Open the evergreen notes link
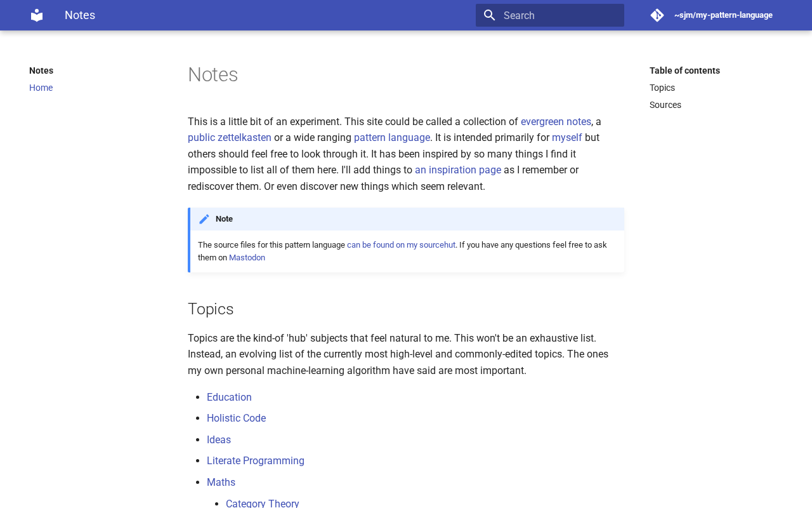 click(556, 121)
